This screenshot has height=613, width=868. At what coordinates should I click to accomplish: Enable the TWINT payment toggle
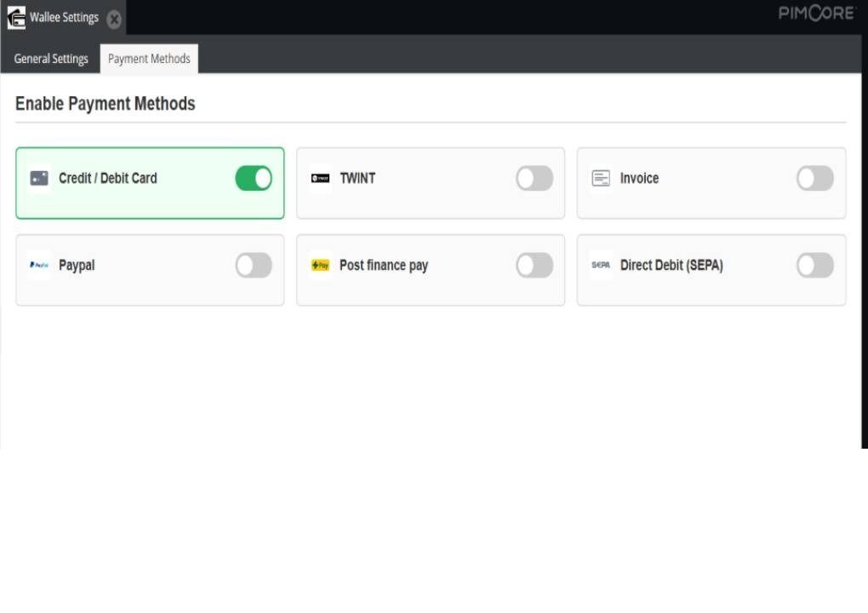point(534,178)
